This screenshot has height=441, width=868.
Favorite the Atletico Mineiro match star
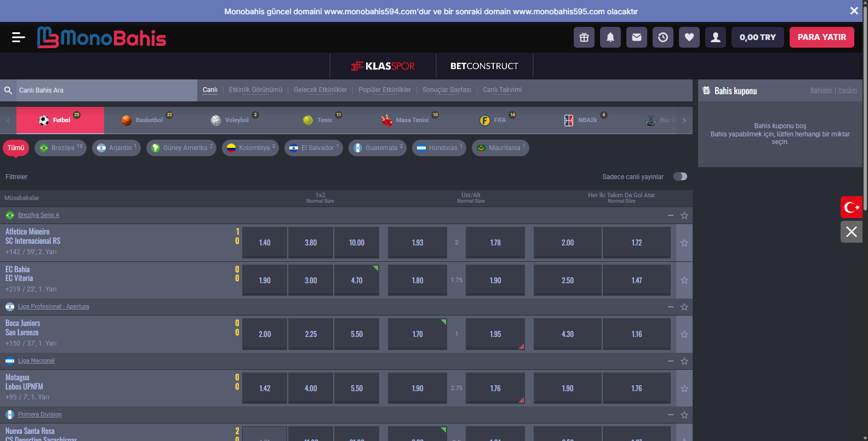[x=684, y=243]
